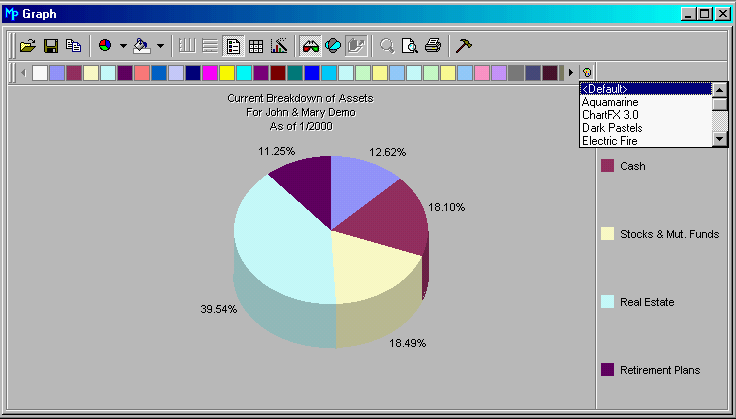Toggle the 3D view glasses button

click(310, 46)
